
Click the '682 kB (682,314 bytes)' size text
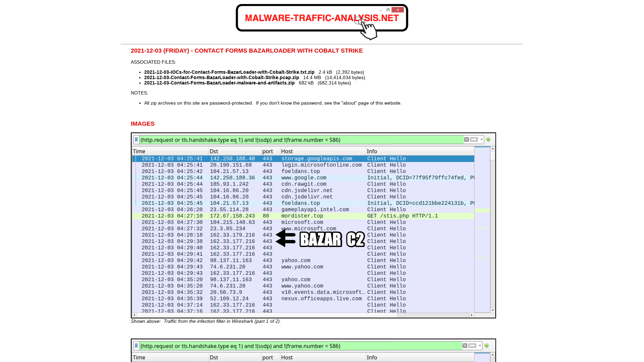tap(325, 83)
